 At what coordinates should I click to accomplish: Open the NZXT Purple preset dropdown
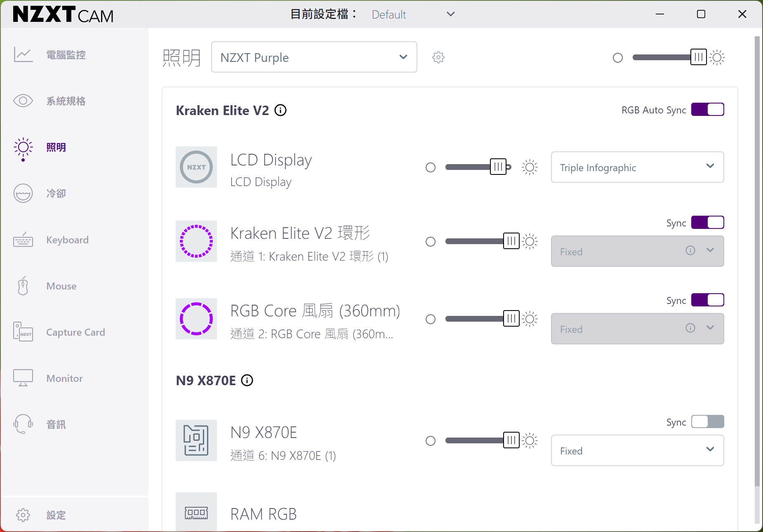coord(314,57)
